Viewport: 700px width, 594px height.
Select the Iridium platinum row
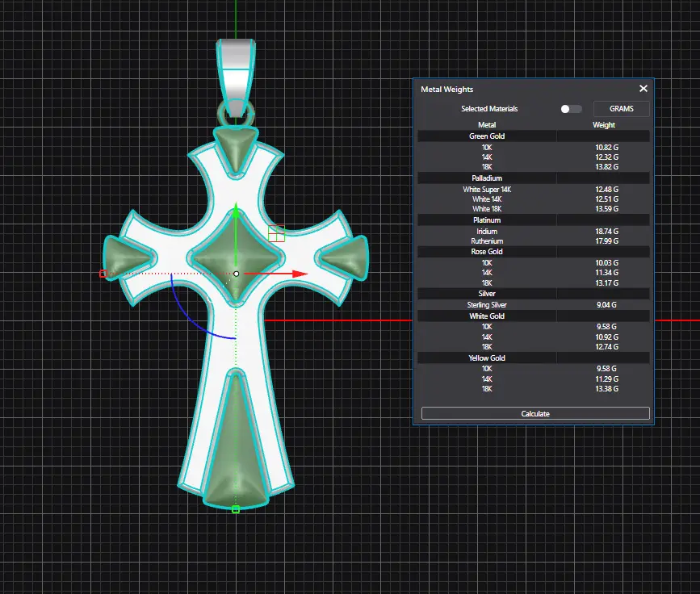click(533, 231)
